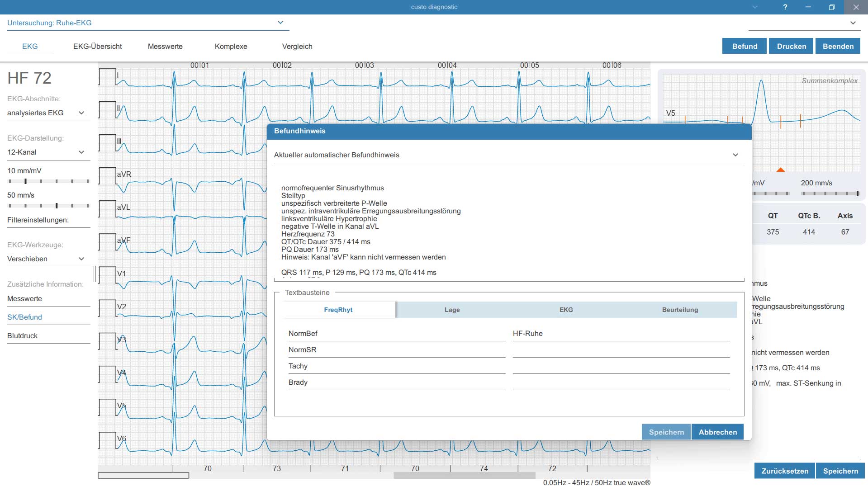Select the Lage text block tab
Screen dimensions: 868x486
(x=452, y=310)
